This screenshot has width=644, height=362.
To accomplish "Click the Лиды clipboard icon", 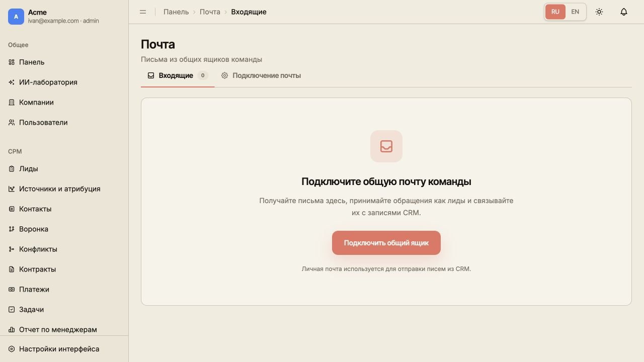I will coord(12,169).
